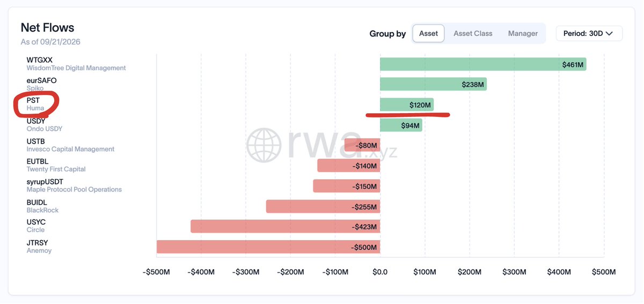Click the PST asset label
Image resolution: width=644 pixels, height=304 pixels.
click(33, 100)
